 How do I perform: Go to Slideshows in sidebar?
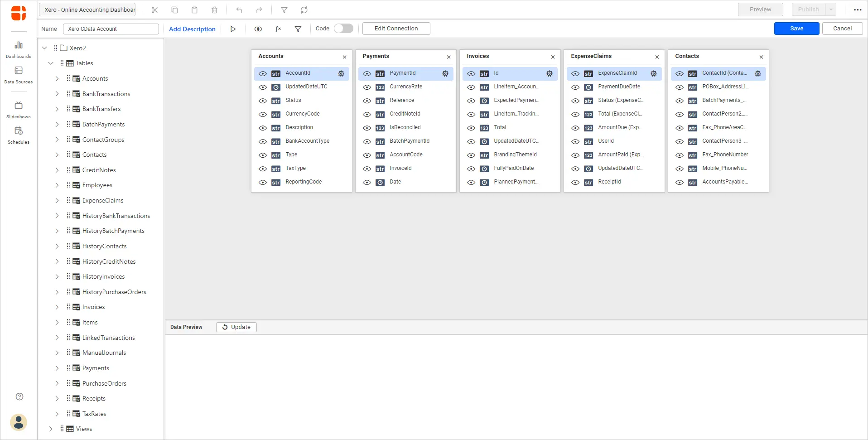pos(19,110)
